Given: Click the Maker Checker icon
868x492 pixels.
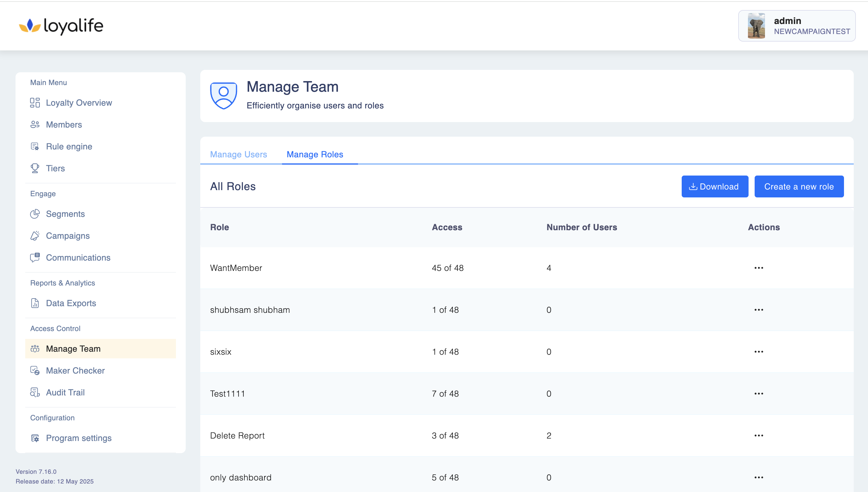Looking at the screenshot, I should point(35,370).
